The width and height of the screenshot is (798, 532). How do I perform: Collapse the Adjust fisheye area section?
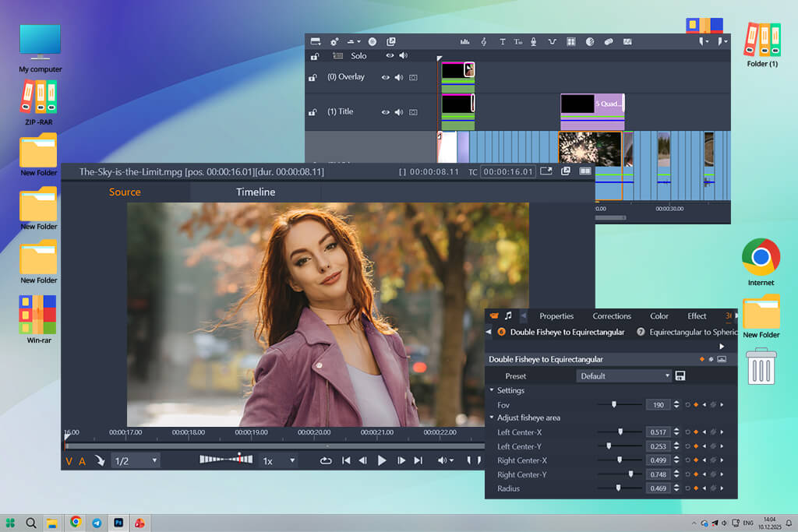click(492, 417)
